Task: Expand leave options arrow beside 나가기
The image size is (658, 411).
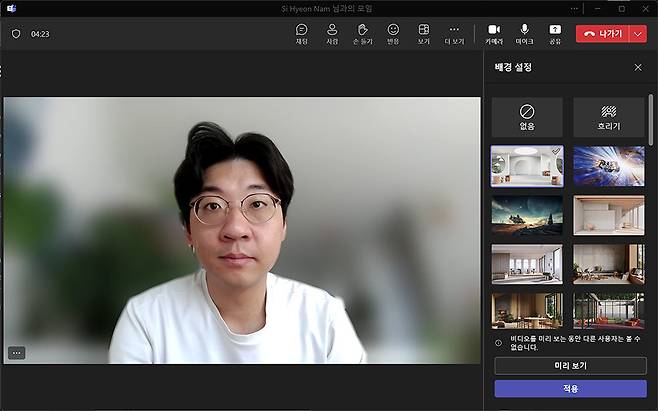Action: tap(638, 34)
